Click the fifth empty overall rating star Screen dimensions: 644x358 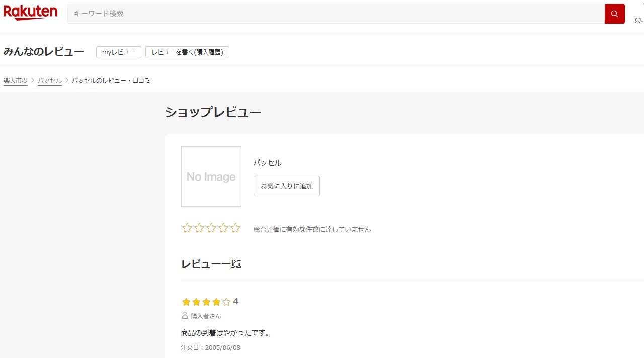tap(235, 228)
